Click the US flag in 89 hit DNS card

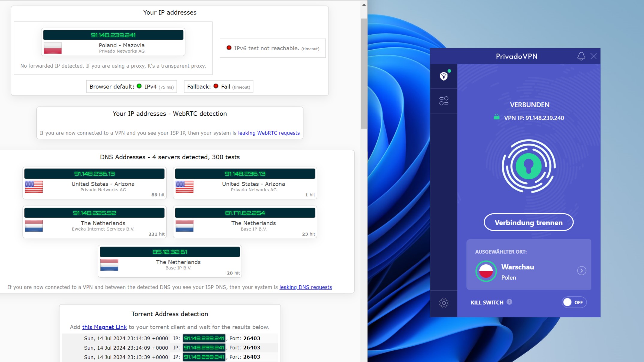(34, 187)
